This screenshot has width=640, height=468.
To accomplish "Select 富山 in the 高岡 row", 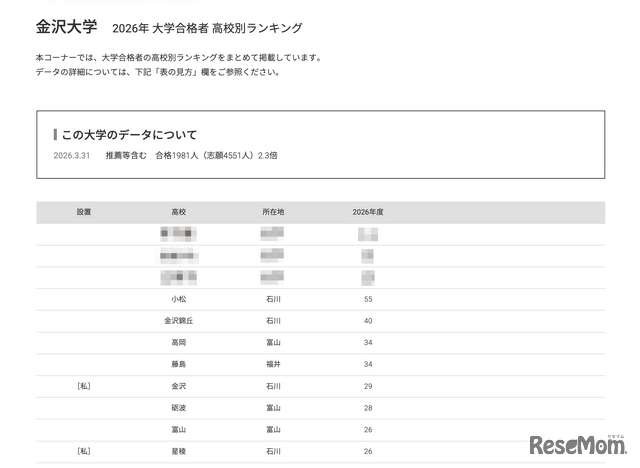I will pyautogui.click(x=273, y=342).
